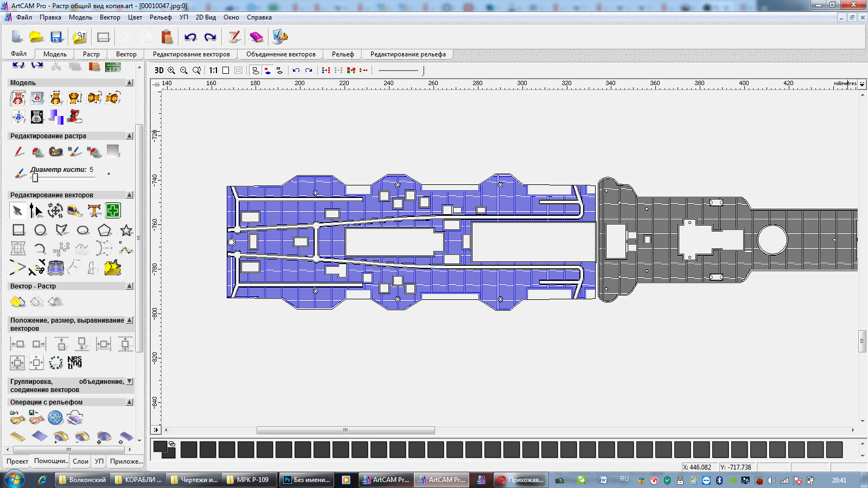Open the Nesting tool
The image size is (868, 488).
(74, 362)
